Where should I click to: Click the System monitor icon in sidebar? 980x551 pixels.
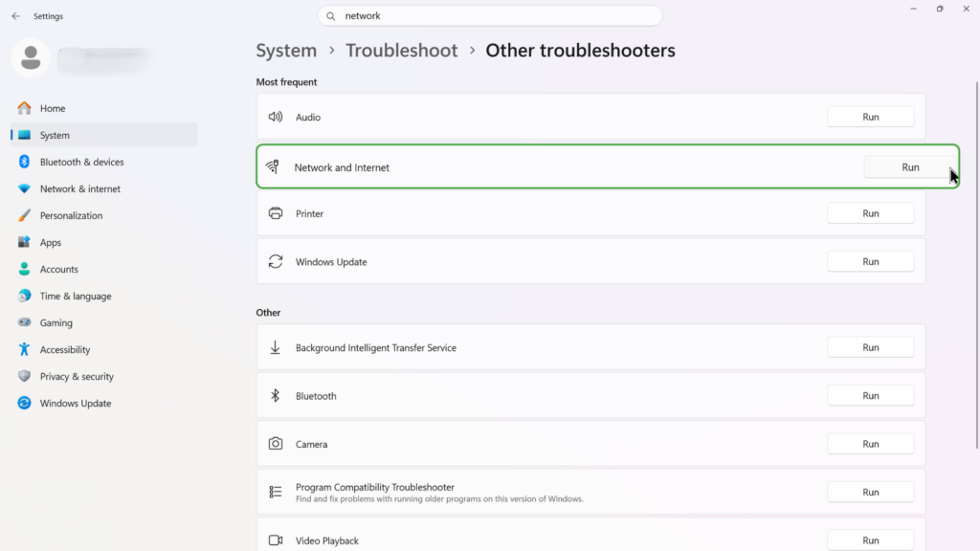pyautogui.click(x=24, y=135)
